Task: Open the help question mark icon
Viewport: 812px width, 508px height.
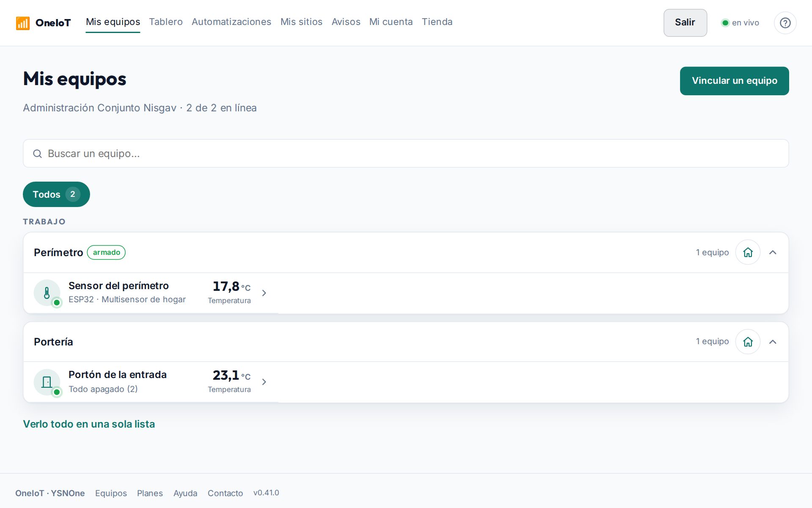Action: pyautogui.click(x=785, y=23)
